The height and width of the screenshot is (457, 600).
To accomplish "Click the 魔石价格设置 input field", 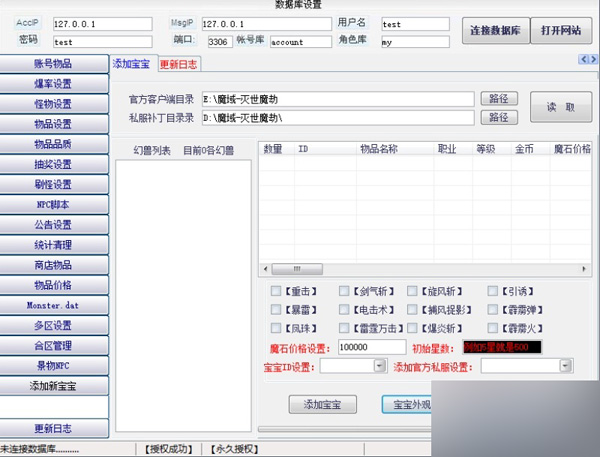I will click(x=371, y=347).
